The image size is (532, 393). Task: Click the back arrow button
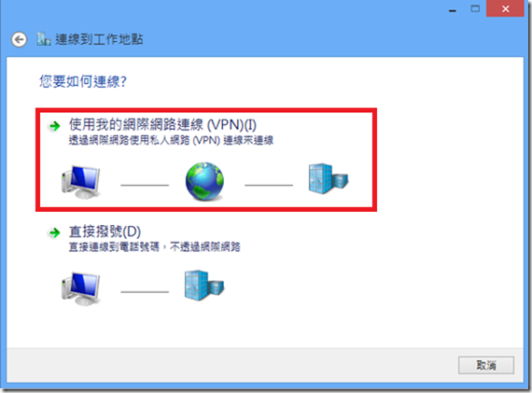(x=19, y=39)
